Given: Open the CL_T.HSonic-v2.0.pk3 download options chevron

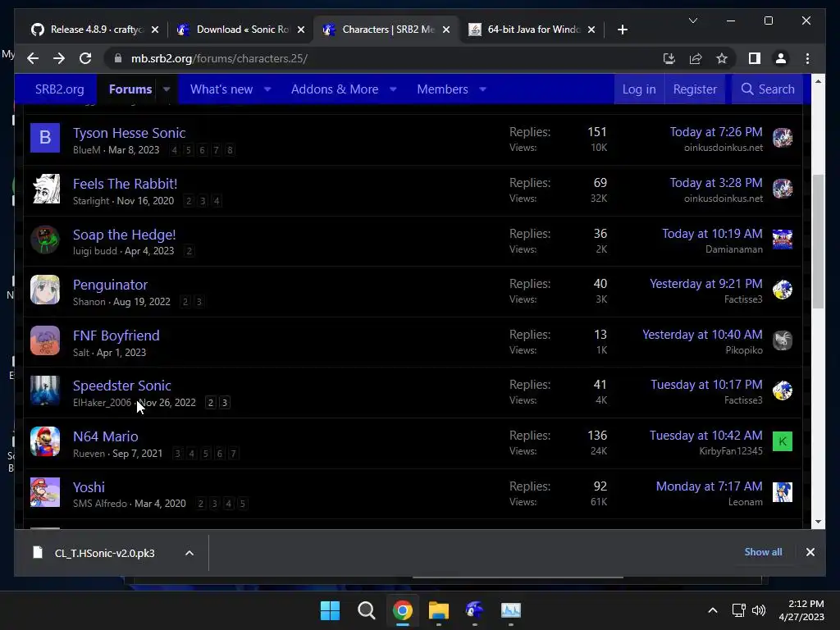Looking at the screenshot, I should 189,553.
